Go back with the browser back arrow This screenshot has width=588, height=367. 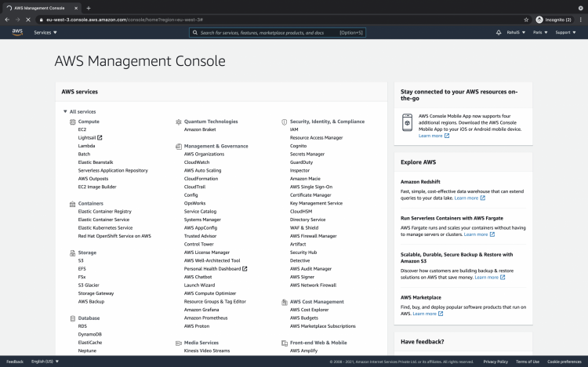point(7,20)
